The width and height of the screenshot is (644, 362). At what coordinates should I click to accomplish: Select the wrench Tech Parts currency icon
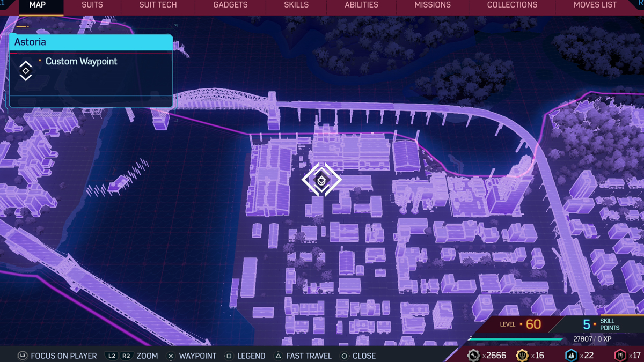coord(474,355)
